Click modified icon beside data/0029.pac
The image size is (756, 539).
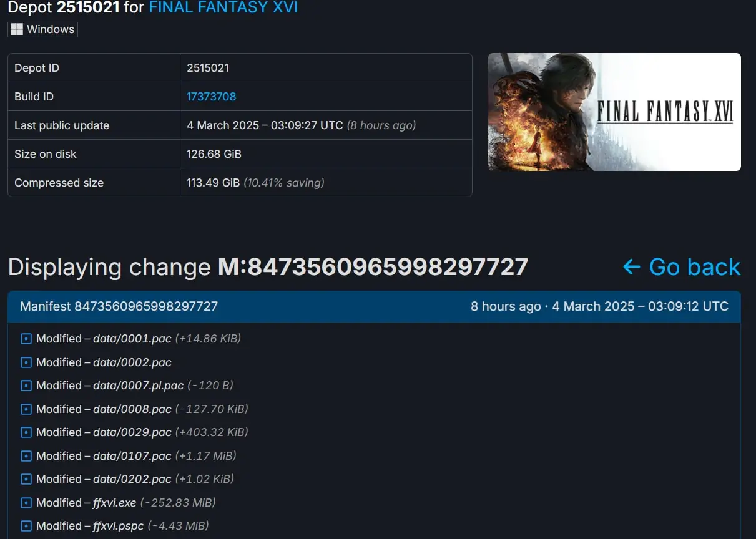(x=26, y=432)
